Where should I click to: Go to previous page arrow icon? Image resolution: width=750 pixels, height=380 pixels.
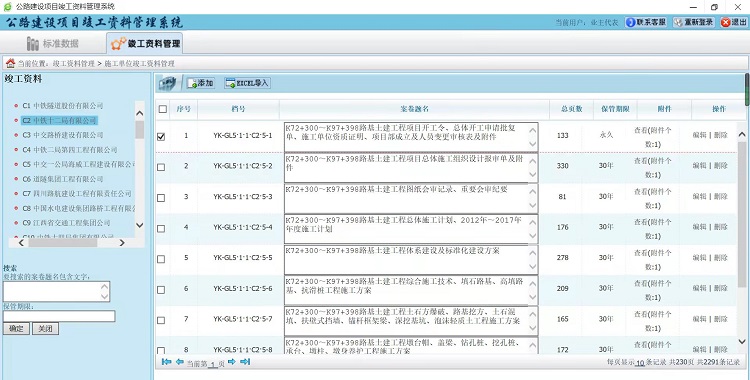tap(179, 362)
